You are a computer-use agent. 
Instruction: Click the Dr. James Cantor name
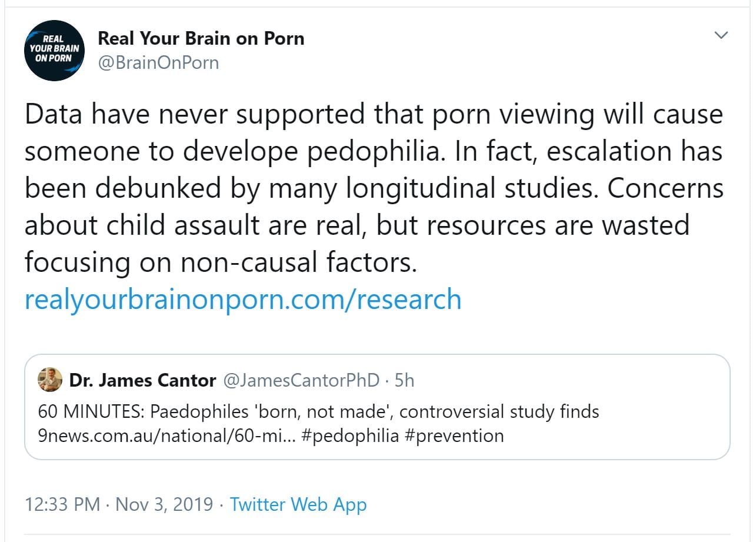142,381
